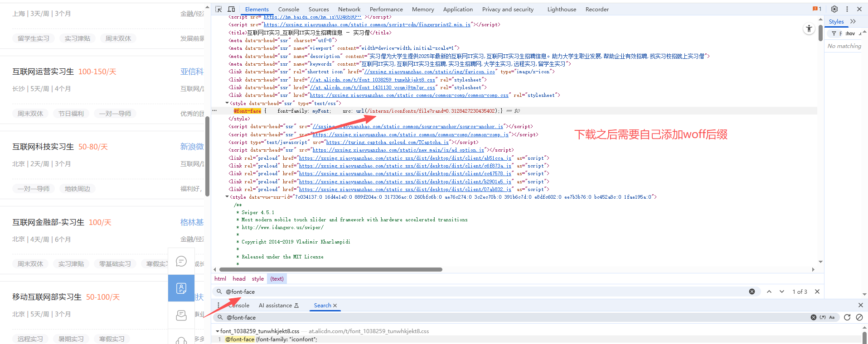
Task: Toggle match case search option
Action: (x=832, y=317)
